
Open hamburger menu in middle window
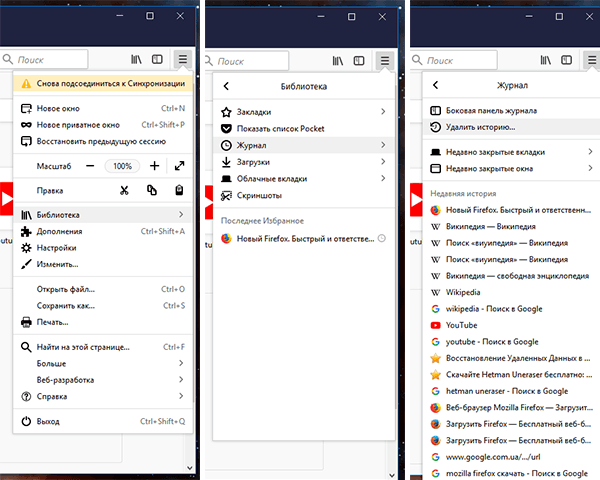pos(385,61)
